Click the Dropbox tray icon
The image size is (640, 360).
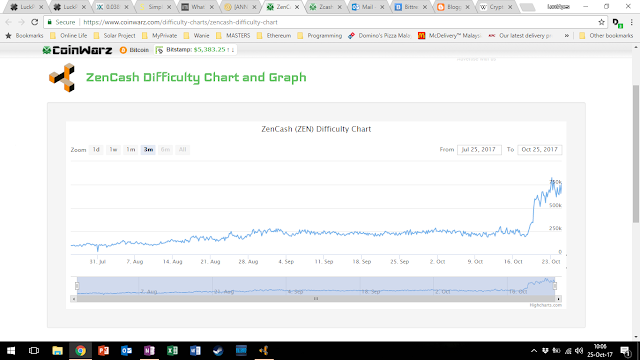545,351
